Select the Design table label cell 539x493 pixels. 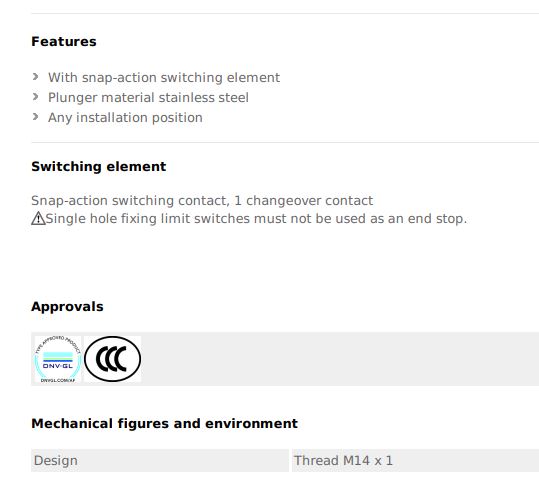(x=160, y=460)
